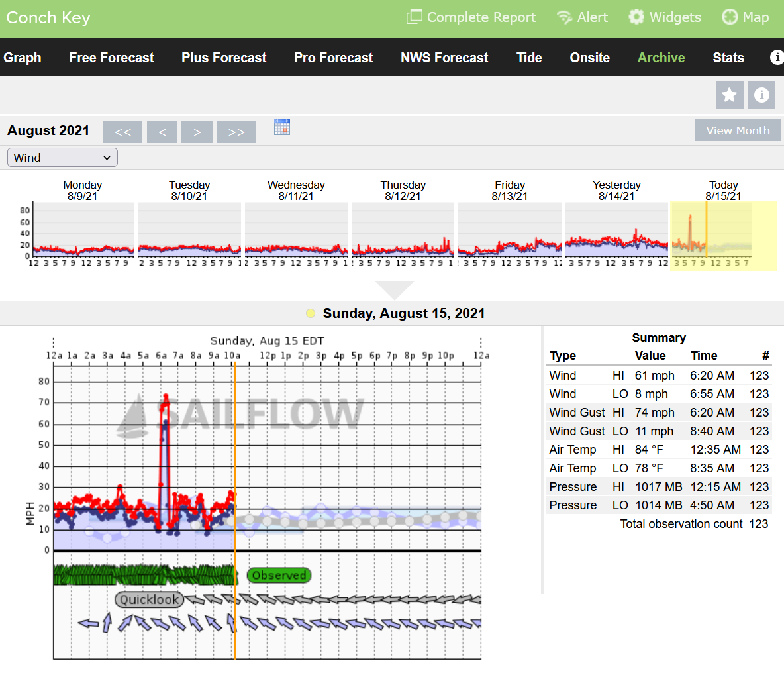Screen dimensions: 784x675
Task: Click the Pressure HI 1017 MB value
Action: (x=658, y=486)
